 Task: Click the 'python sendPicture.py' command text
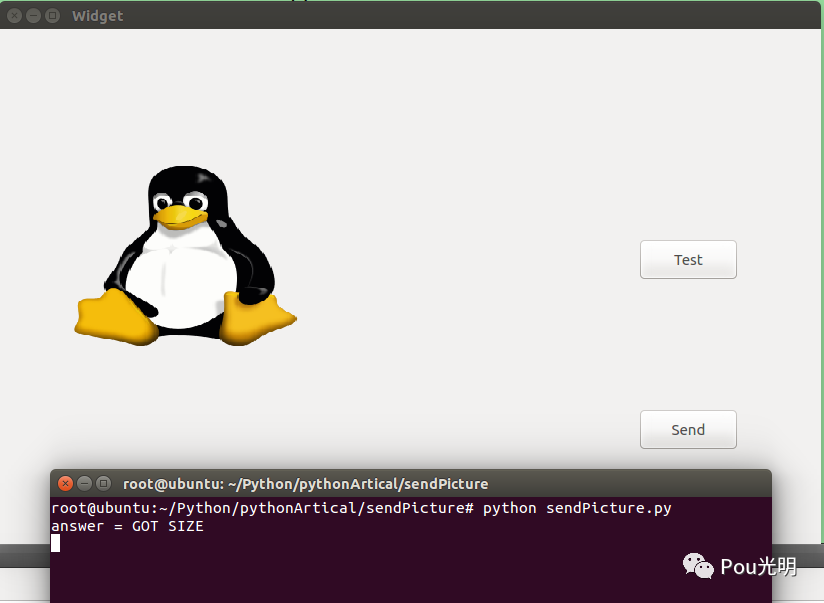pos(577,508)
